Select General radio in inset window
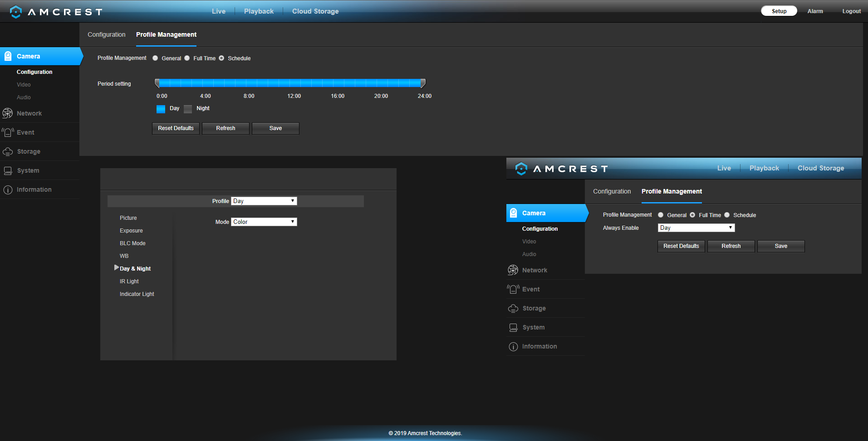The width and height of the screenshot is (868, 441). 661,215
